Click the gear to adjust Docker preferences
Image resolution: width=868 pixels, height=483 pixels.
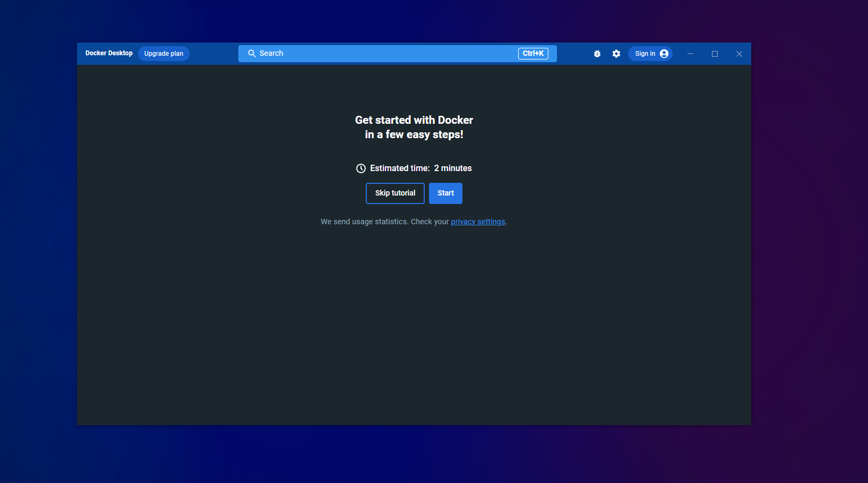coord(616,53)
